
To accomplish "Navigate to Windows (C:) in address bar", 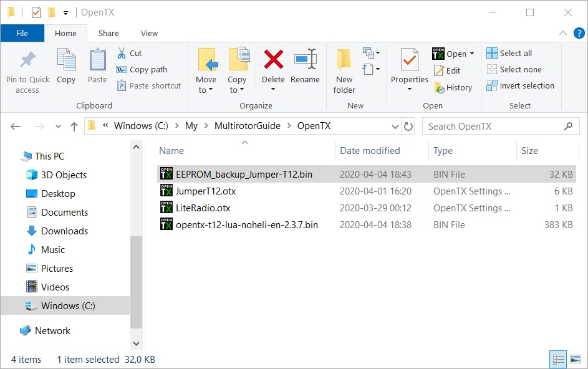I will coord(141,126).
